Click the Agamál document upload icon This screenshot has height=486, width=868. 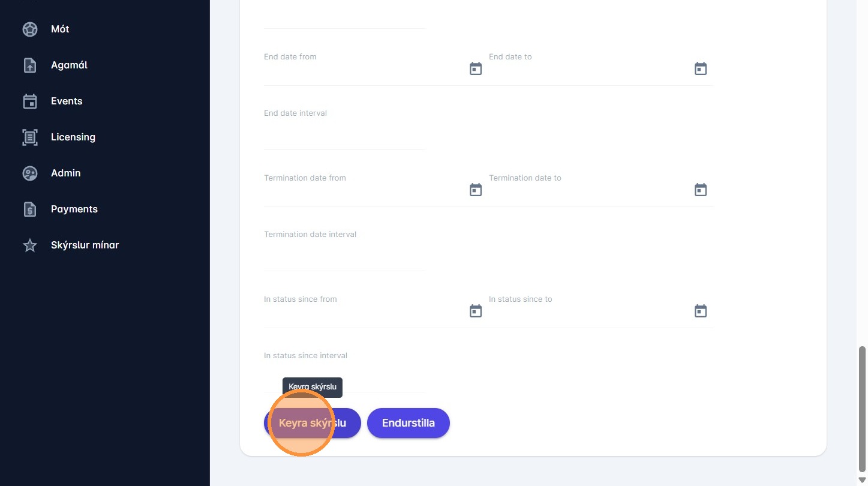[x=30, y=65]
